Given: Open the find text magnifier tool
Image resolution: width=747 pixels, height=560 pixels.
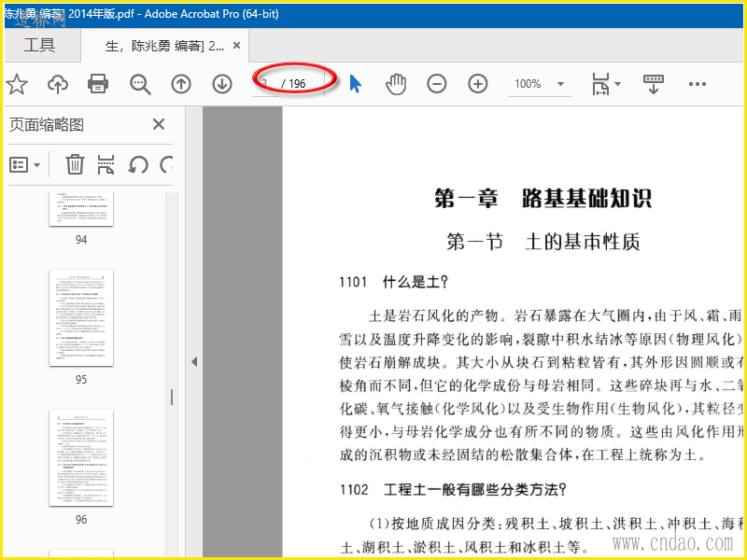Looking at the screenshot, I should 140,84.
